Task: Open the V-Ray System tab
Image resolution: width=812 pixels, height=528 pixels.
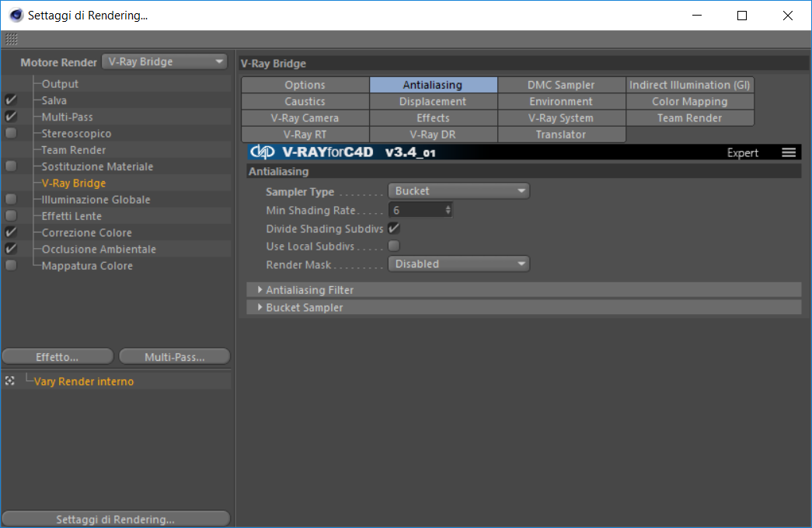Action: (561, 117)
